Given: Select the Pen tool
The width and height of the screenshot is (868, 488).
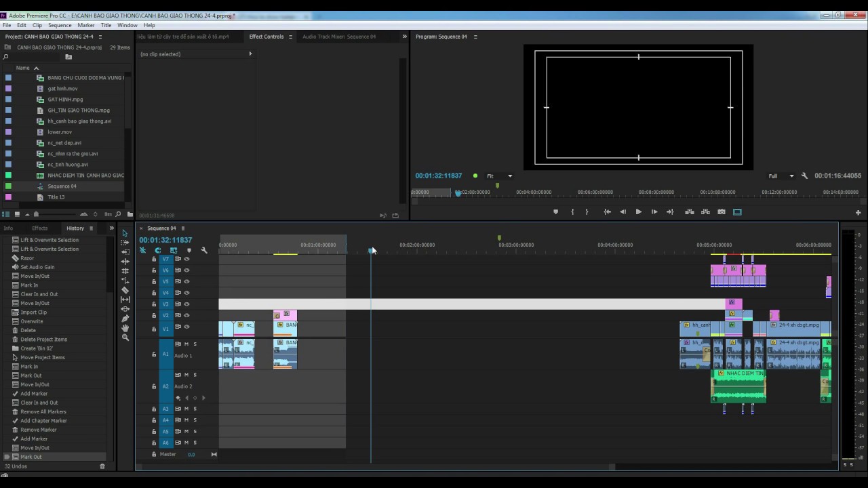Looking at the screenshot, I should (125, 319).
